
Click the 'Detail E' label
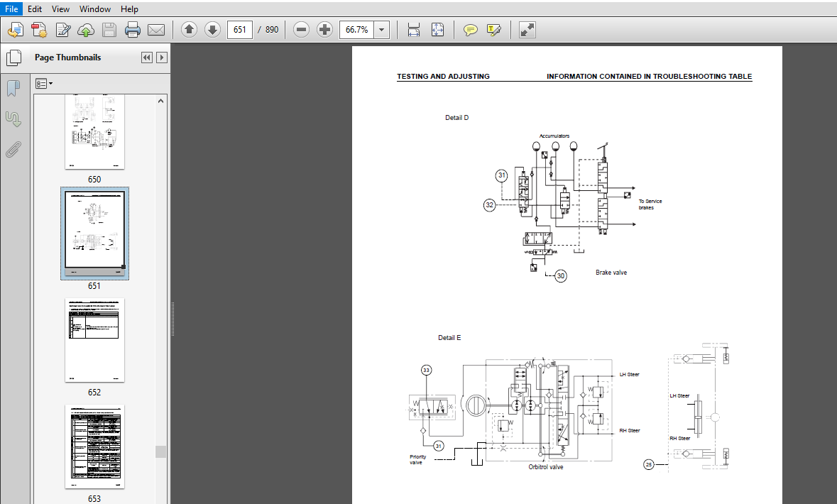449,337
